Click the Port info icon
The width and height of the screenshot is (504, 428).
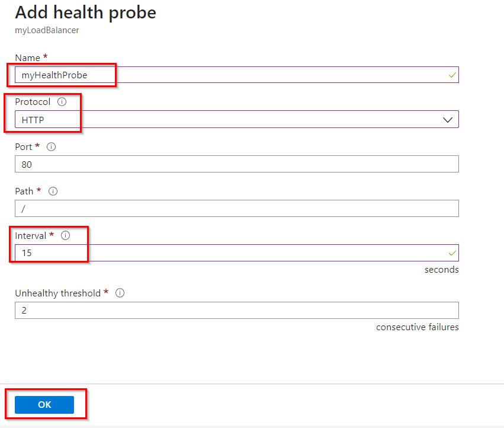pos(51,146)
